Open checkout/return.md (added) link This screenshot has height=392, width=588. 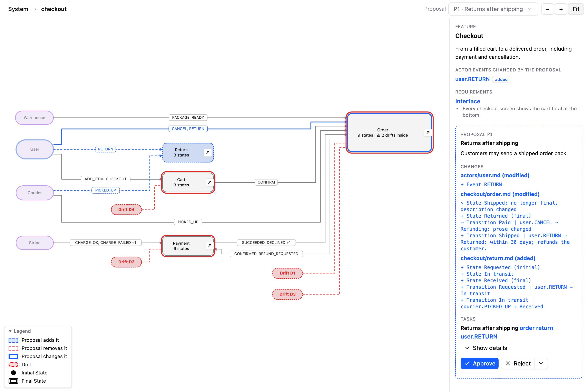(498, 258)
